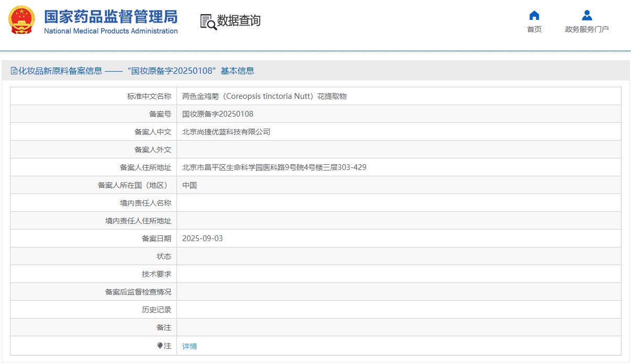
Task: Click the national emblem logo
Action: pyautogui.click(x=22, y=21)
